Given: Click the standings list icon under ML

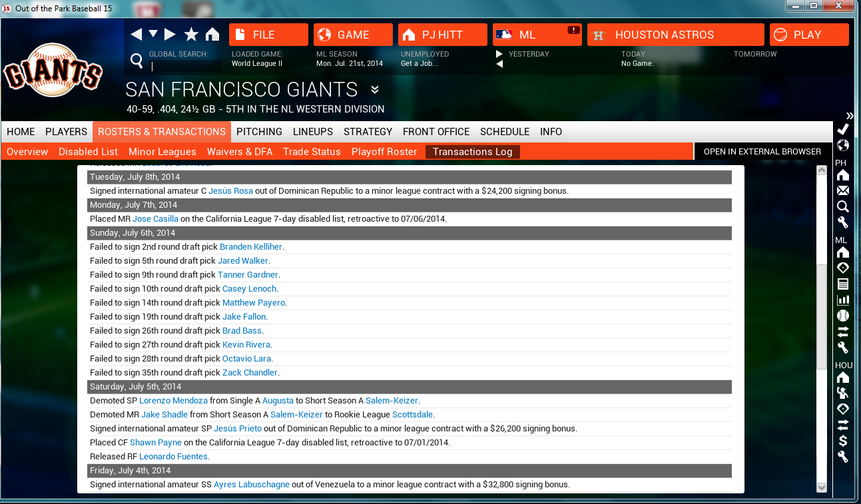Looking at the screenshot, I should (x=842, y=284).
